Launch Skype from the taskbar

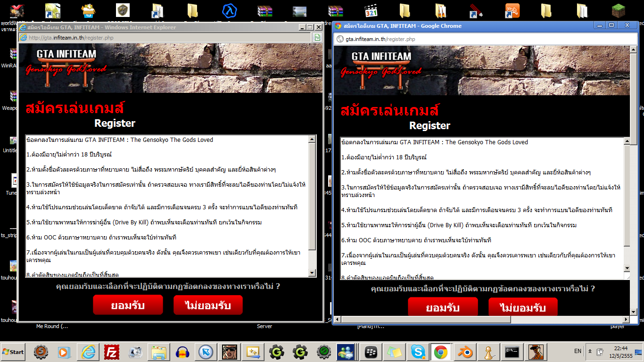[417, 352]
